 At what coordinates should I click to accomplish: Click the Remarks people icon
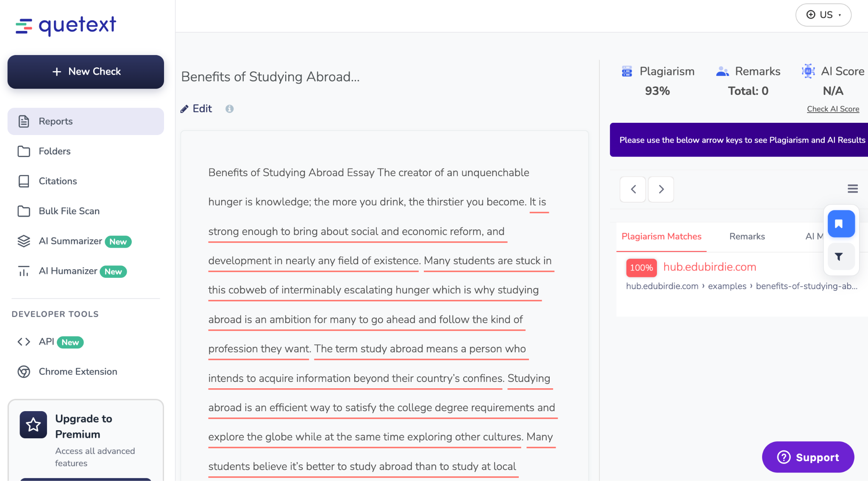723,71
